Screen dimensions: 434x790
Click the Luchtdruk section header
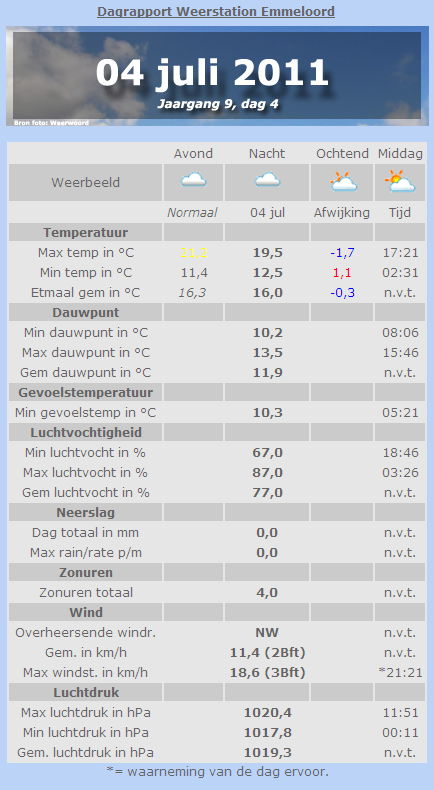click(x=86, y=692)
